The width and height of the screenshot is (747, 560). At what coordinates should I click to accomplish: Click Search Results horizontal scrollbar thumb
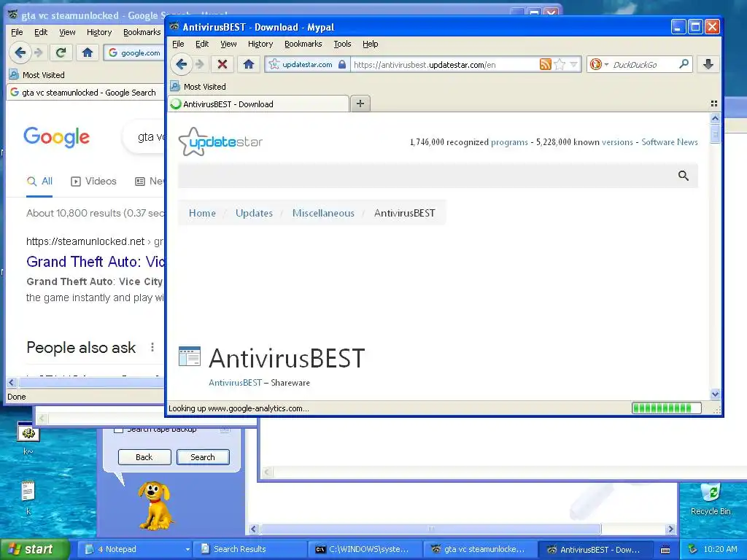[x=430, y=529]
